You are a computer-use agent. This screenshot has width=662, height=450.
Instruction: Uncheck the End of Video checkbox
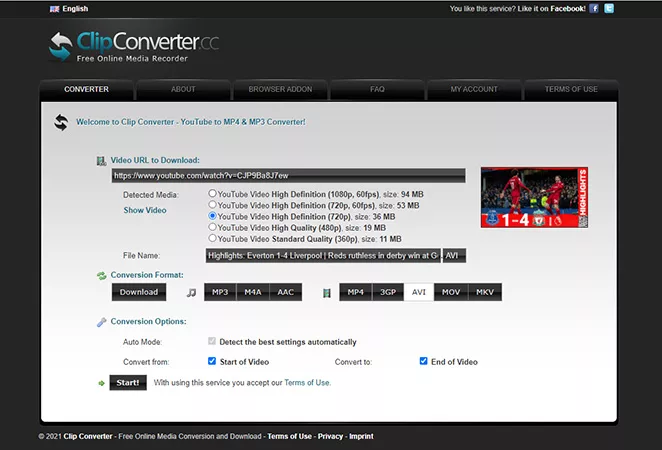423,361
